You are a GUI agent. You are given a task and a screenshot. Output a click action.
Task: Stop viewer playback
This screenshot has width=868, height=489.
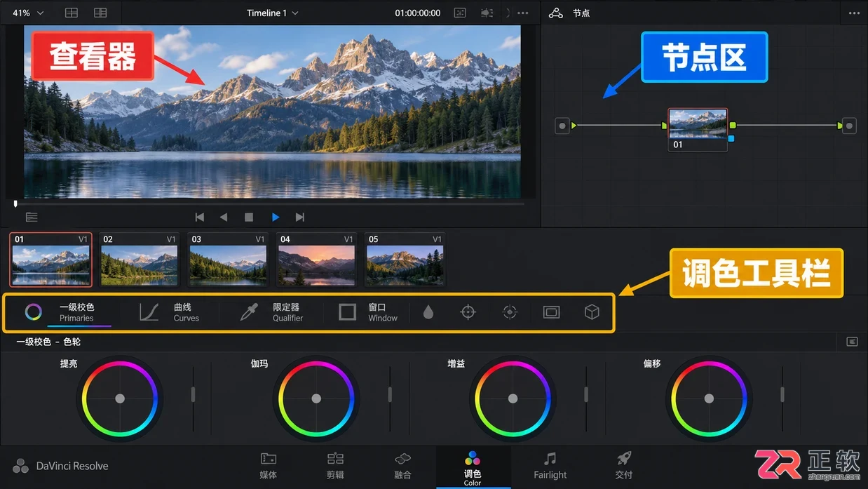[249, 217]
